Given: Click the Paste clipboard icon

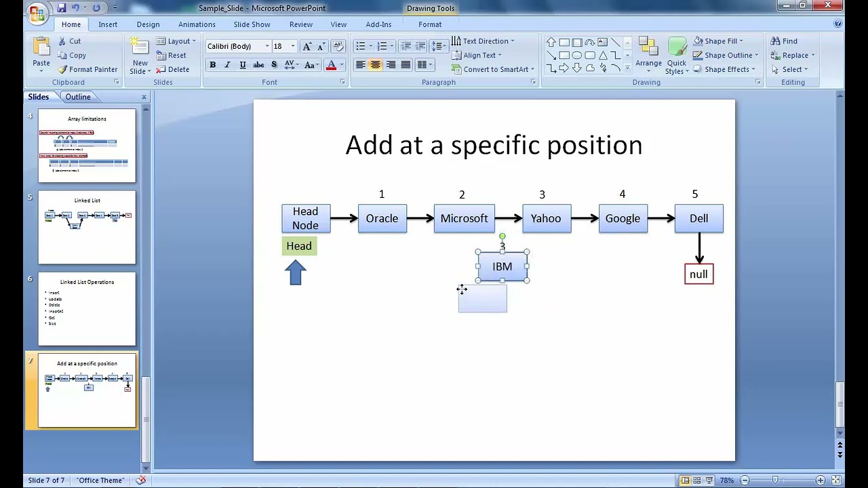Looking at the screenshot, I should tap(41, 48).
